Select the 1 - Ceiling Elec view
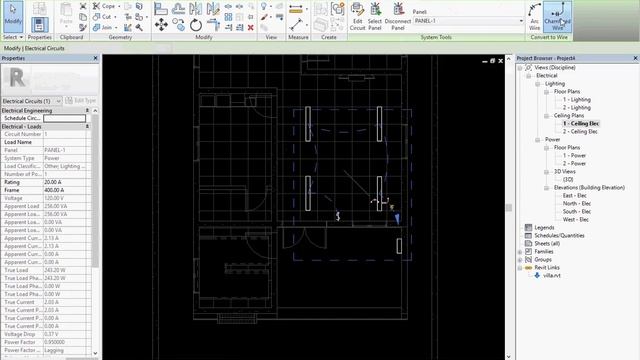640x360 pixels. (x=581, y=124)
